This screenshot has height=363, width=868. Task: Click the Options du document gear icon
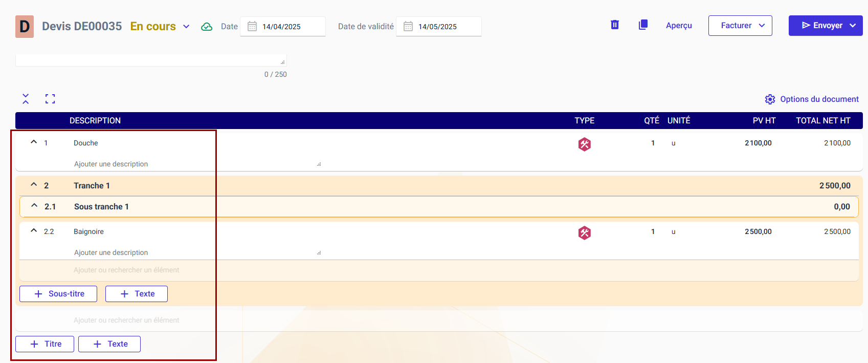(770, 99)
